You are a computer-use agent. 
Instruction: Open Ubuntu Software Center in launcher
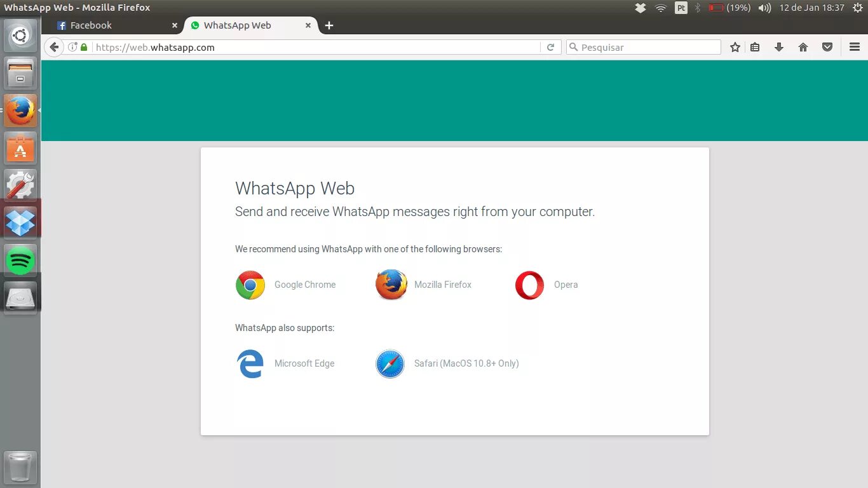coord(20,148)
